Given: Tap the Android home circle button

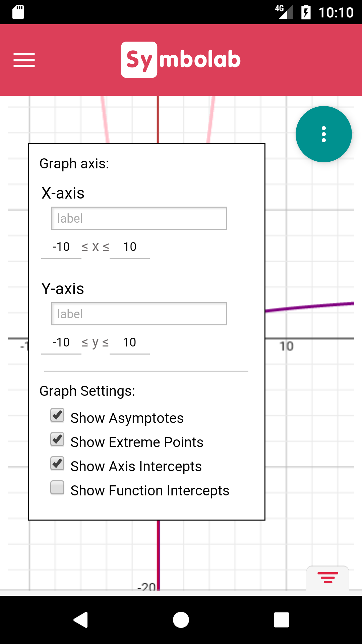Looking at the screenshot, I should point(181,620).
